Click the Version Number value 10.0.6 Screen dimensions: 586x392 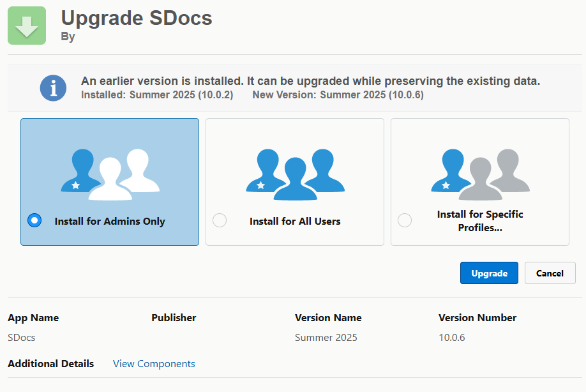[451, 337]
